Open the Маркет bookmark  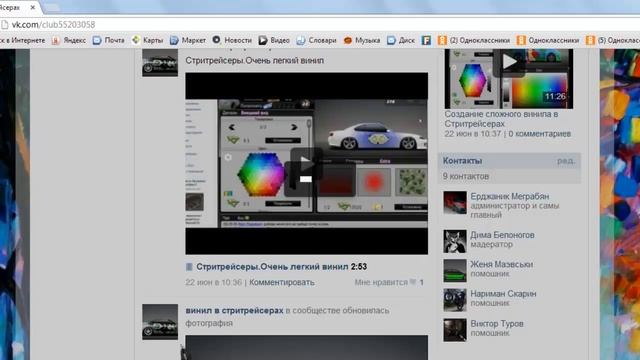tap(188, 40)
